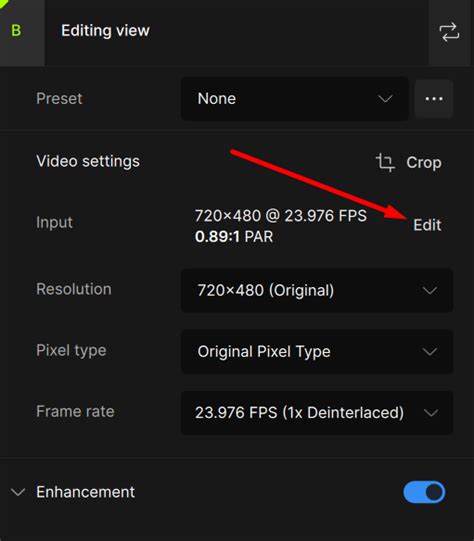Viewport: 474px width, 541px height.
Task: Toggle the Enhancement switch off
Action: pos(424,492)
